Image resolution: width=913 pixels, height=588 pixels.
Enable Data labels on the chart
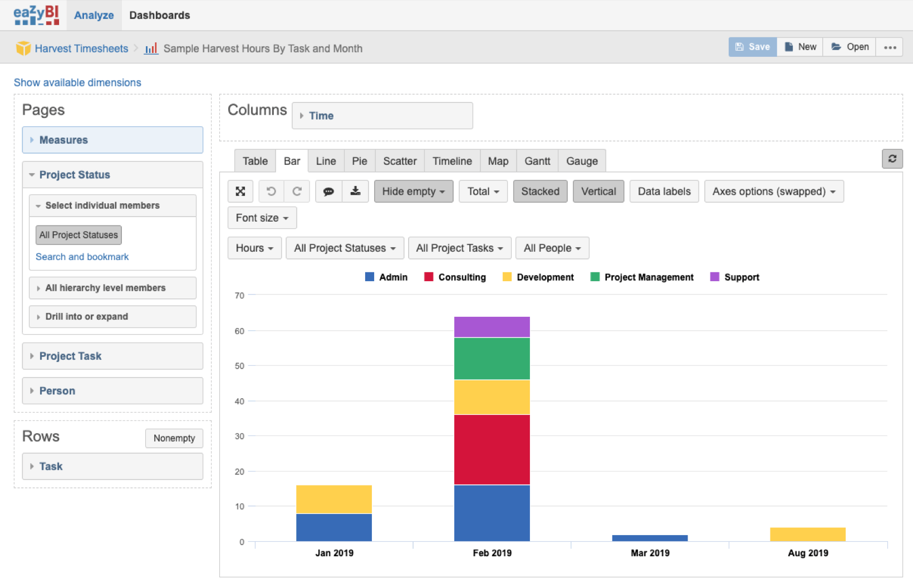664,191
